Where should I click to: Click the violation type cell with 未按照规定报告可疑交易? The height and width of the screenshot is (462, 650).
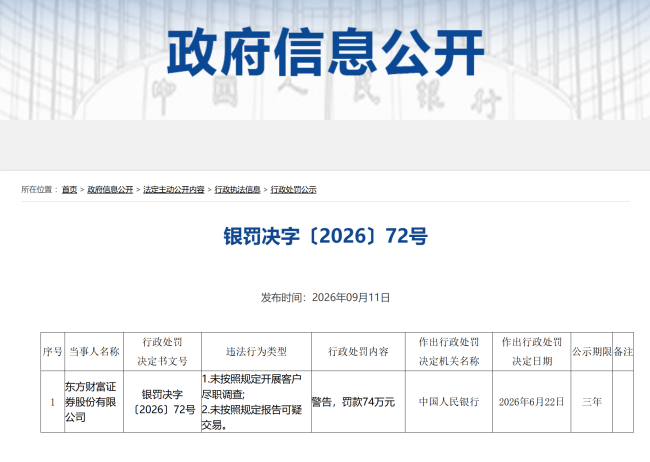click(256, 402)
